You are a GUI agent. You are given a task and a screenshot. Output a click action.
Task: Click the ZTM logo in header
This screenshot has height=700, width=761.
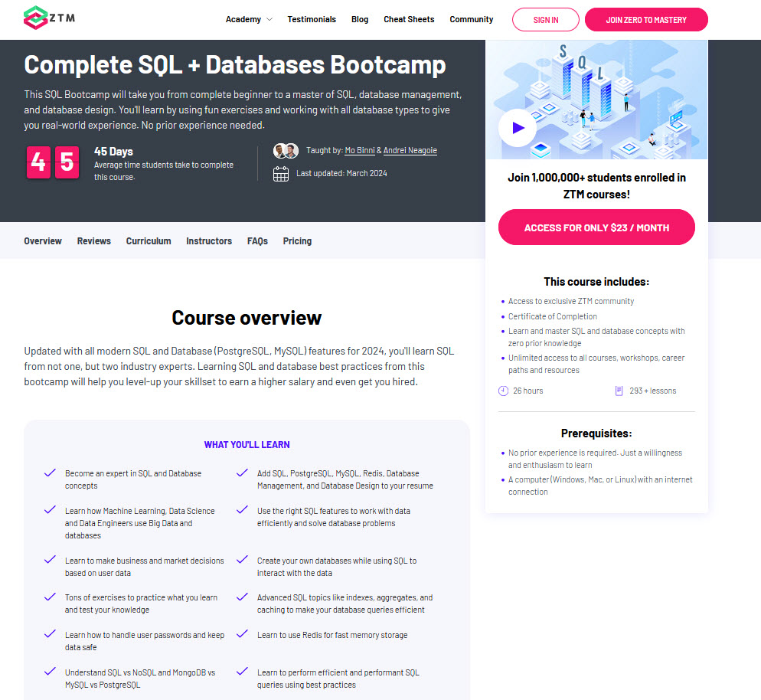point(50,18)
